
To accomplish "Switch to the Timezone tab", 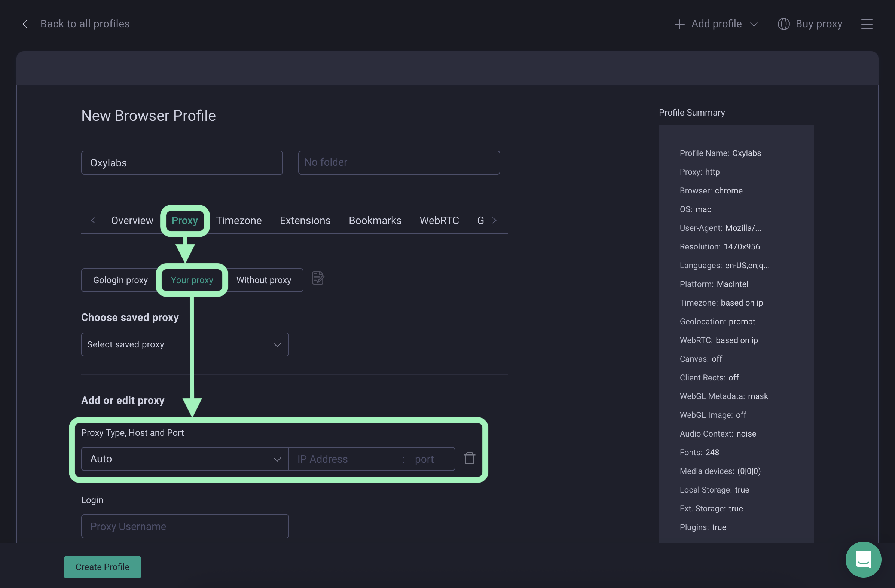I will click(x=238, y=220).
